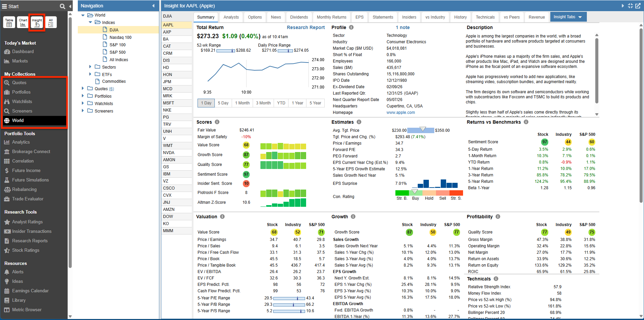Click the Avg. Tgt. Price range bar

pyautogui.click(x=420, y=130)
